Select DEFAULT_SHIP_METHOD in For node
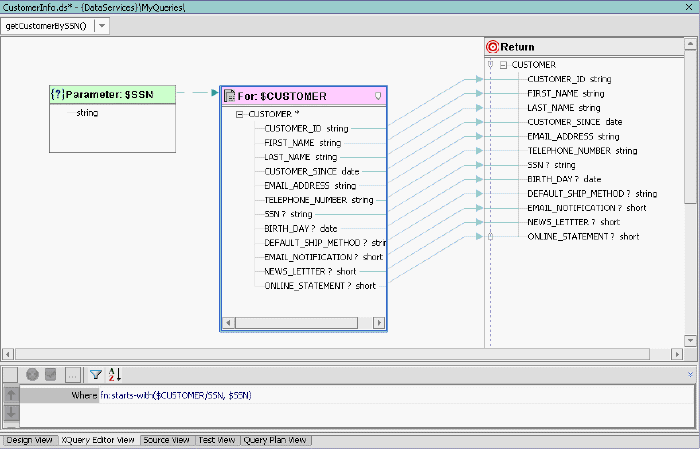This screenshot has height=449, width=700. point(325,243)
